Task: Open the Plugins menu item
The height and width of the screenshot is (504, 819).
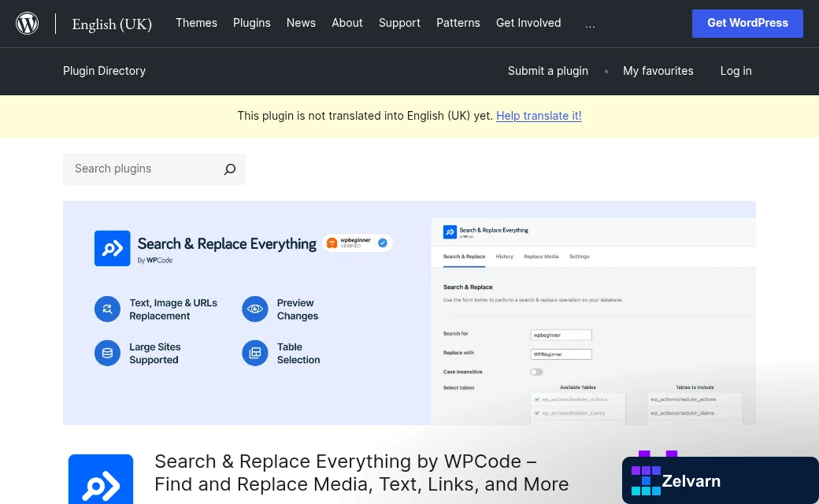Action: click(x=252, y=23)
